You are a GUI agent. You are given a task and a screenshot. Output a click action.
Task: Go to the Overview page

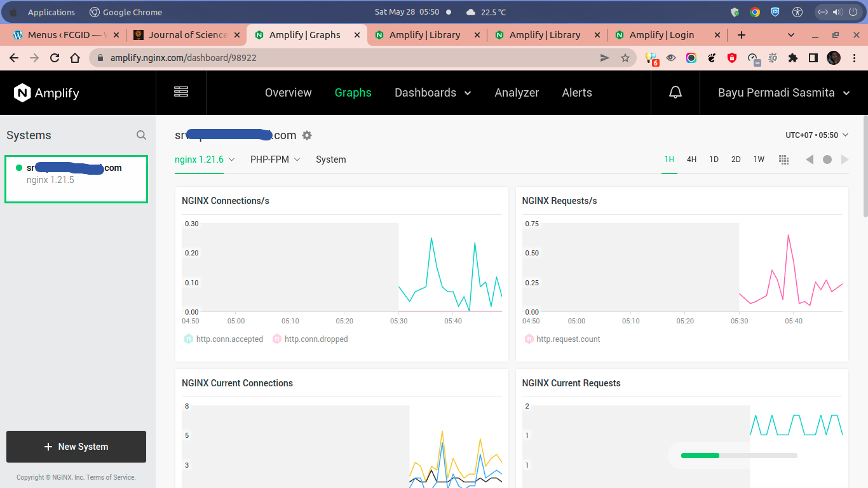click(x=288, y=93)
